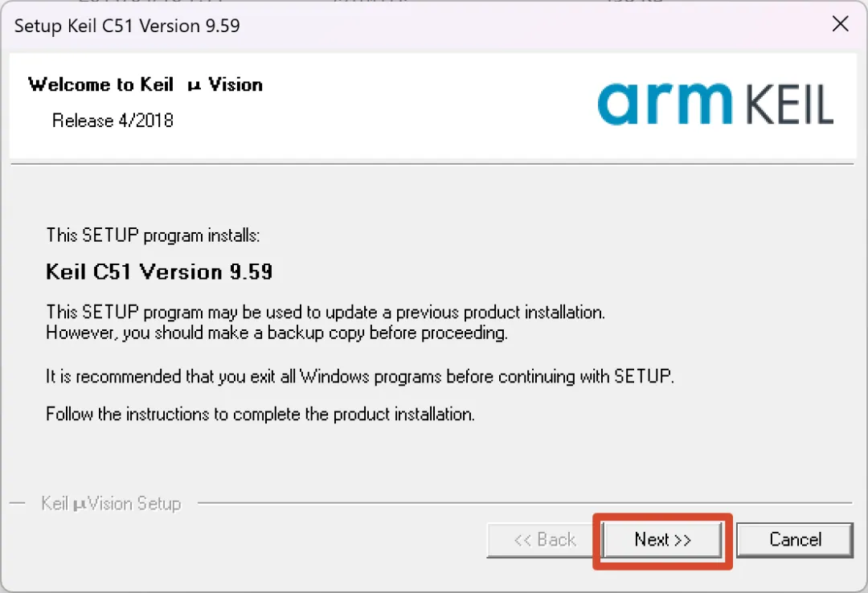The height and width of the screenshot is (593, 868).
Task: Click the dark KEIL logo text
Action: coord(789,104)
